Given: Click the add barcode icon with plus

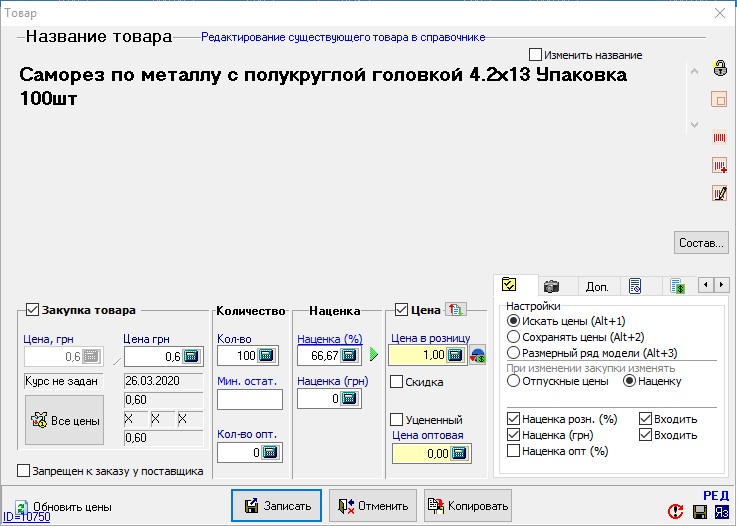Looking at the screenshot, I should [718, 165].
